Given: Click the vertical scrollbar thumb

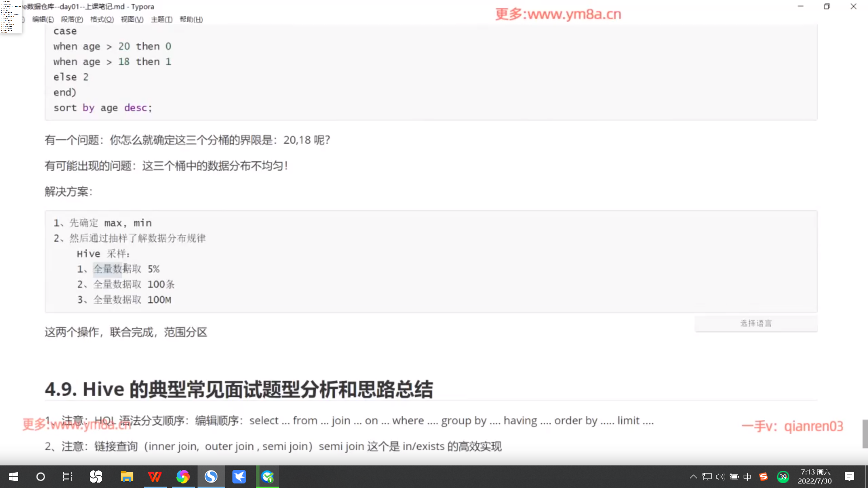Looking at the screenshot, I should point(865,434).
